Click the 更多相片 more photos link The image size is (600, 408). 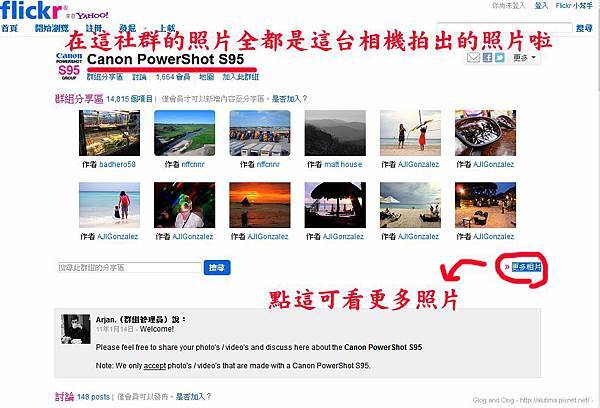[527, 267]
